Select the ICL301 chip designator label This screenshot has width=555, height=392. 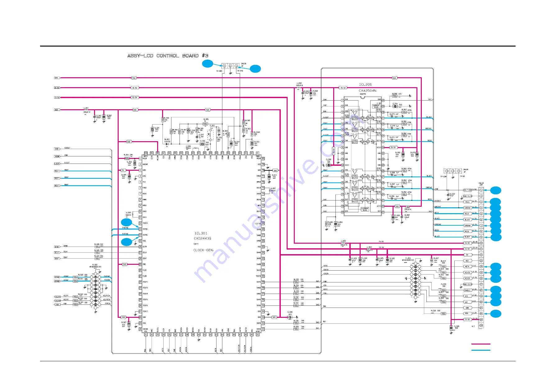click(x=201, y=233)
